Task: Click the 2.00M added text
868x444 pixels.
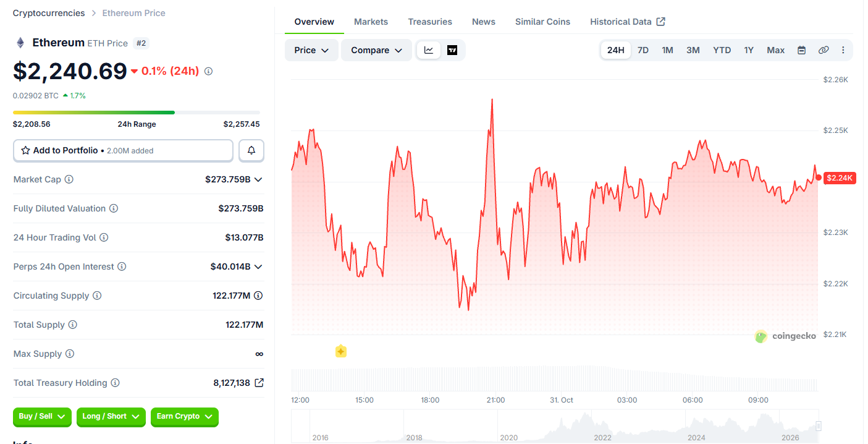Action: [130, 151]
